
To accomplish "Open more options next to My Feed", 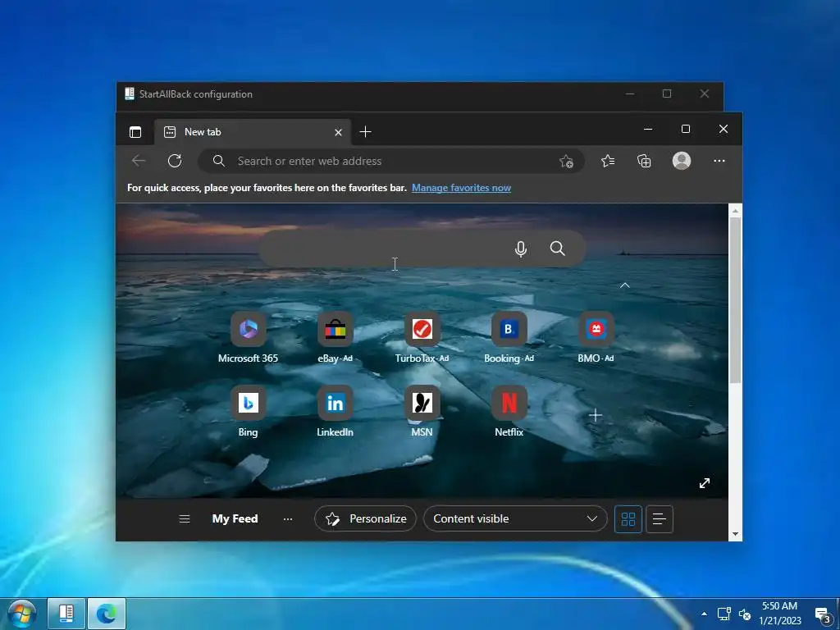I will pos(288,518).
